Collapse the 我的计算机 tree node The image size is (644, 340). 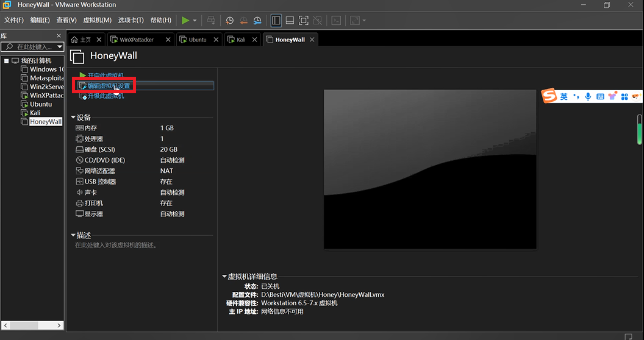click(7, 61)
